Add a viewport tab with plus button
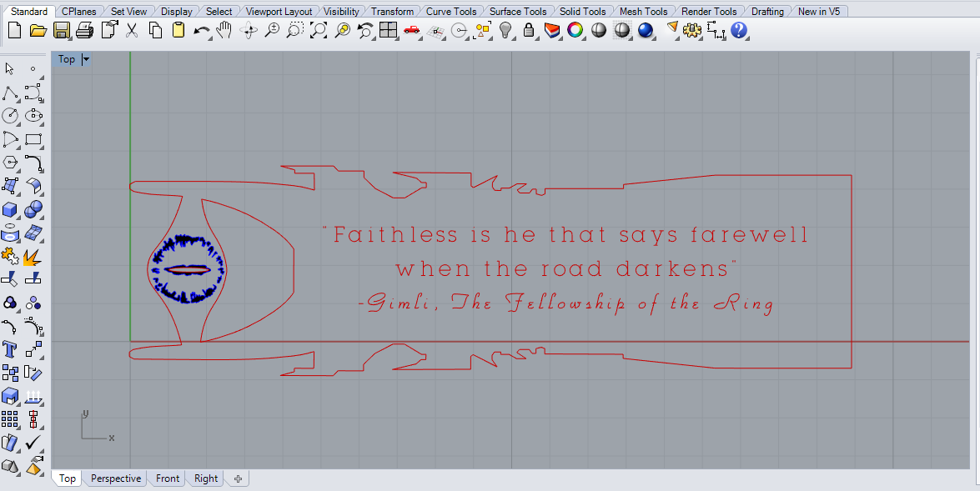 238,479
